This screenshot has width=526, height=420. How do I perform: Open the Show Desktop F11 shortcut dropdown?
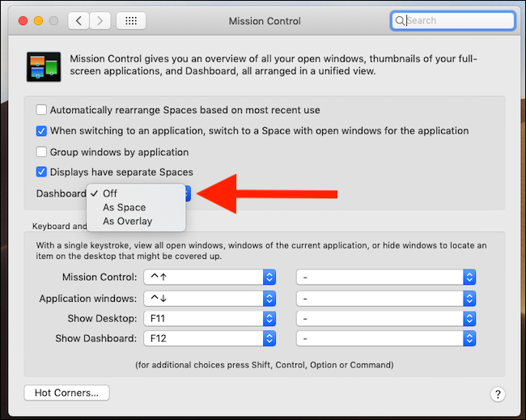pos(210,318)
